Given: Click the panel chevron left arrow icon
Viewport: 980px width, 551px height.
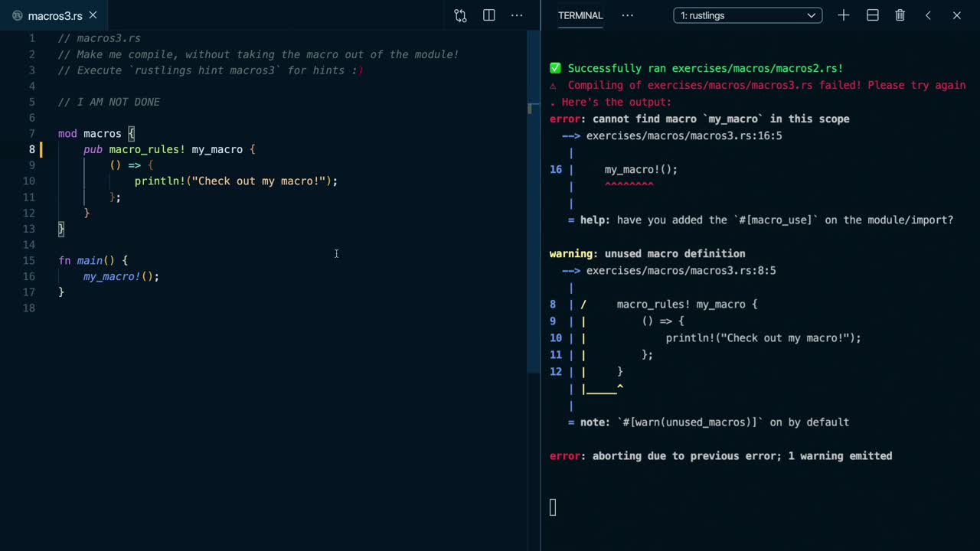Looking at the screenshot, I should (x=928, y=15).
